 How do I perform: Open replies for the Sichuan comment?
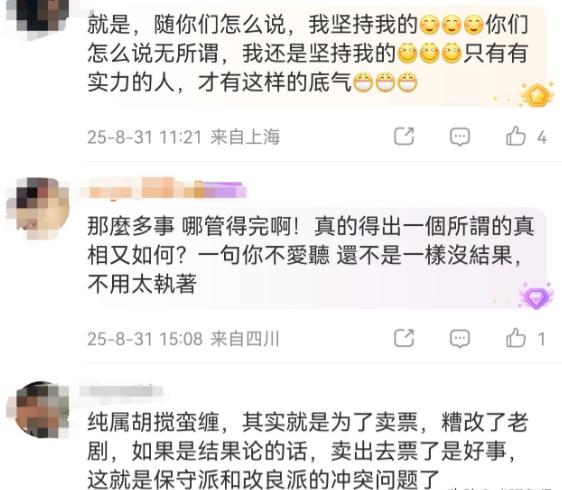(459, 338)
